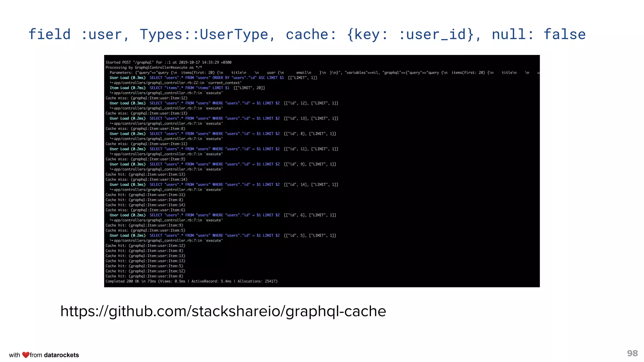
Task: Click slide number 98
Action: click(x=632, y=353)
